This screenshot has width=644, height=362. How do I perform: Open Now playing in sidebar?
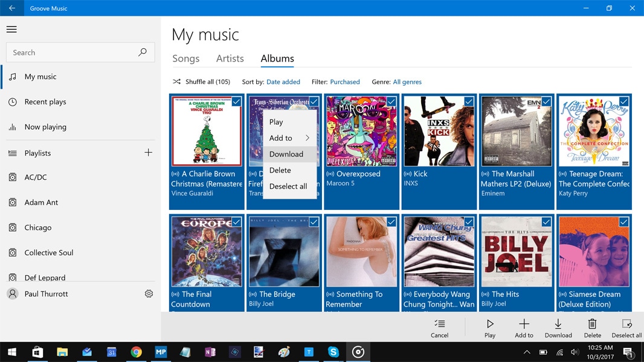(80, 127)
